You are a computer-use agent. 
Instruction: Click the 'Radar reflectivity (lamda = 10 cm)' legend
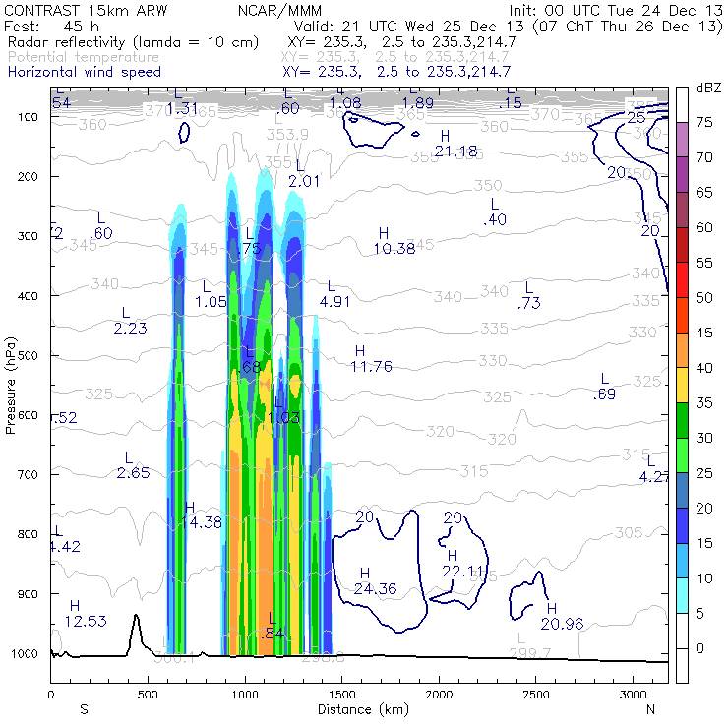pos(133,42)
